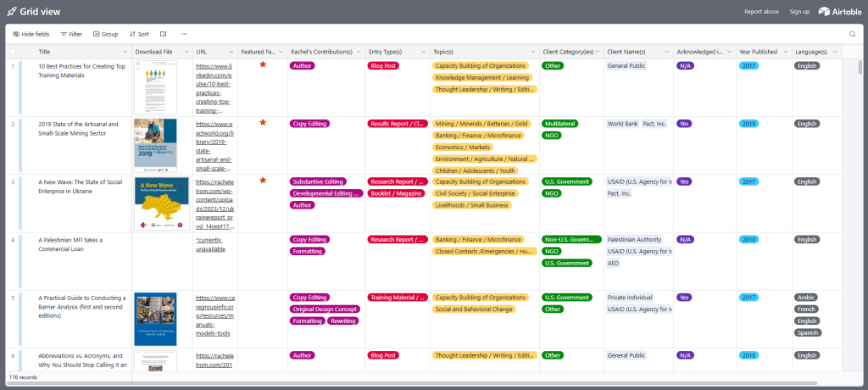This screenshot has width=868, height=390.
Task: Click the Report abuse link
Action: pyautogui.click(x=765, y=11)
